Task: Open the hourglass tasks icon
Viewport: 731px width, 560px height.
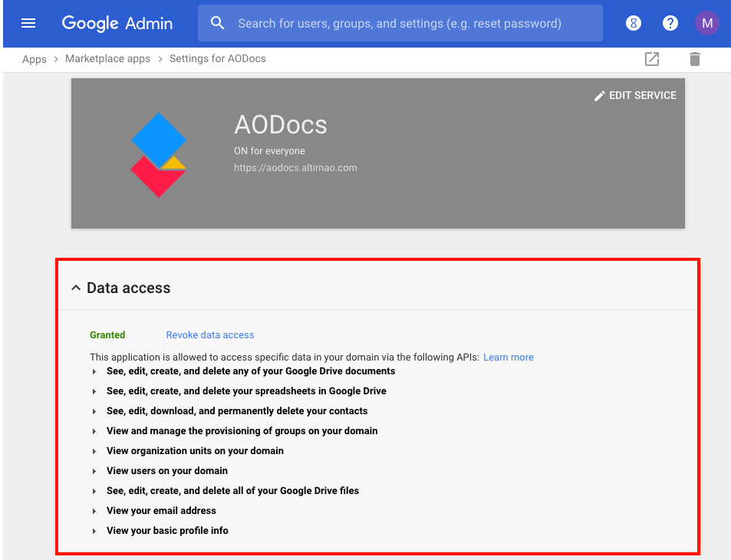Action: pyautogui.click(x=633, y=23)
